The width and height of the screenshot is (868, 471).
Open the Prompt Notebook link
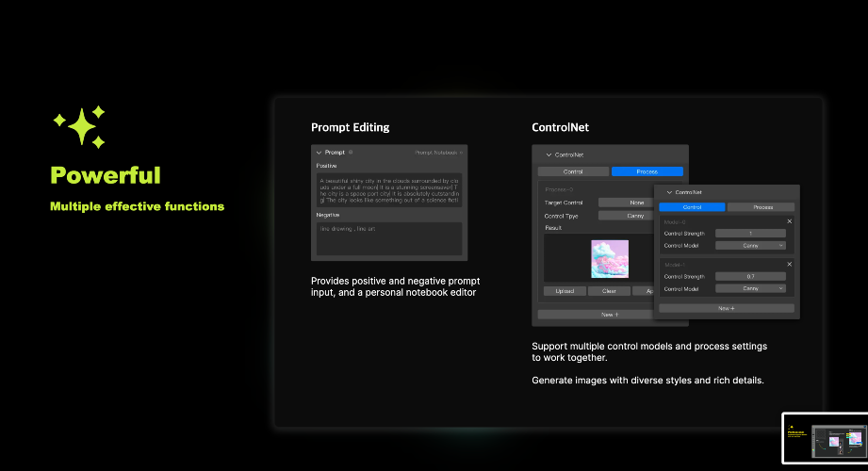tap(438, 153)
